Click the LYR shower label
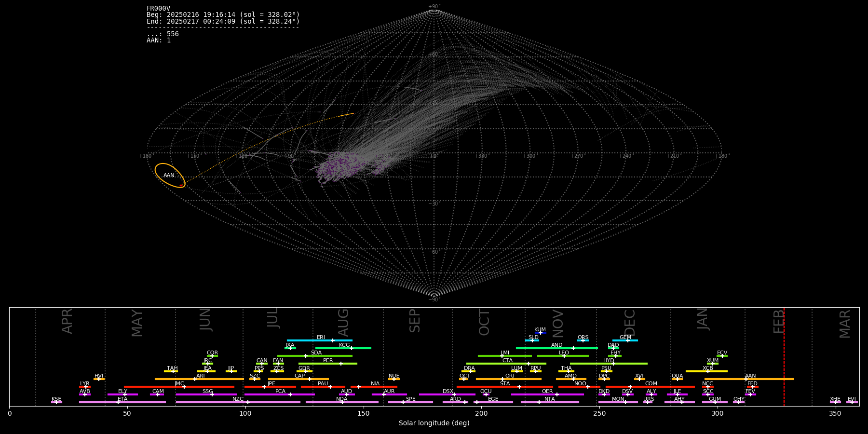The image size is (868, 434). tap(85, 384)
